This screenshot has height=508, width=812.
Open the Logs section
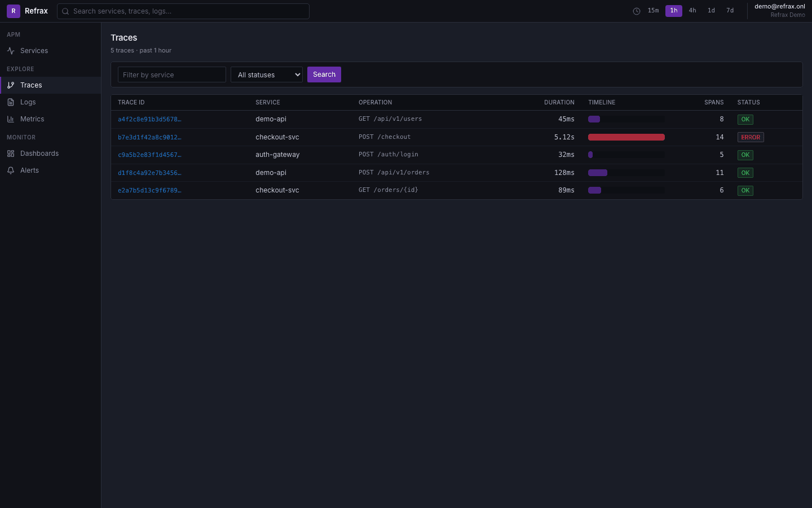pos(50,102)
